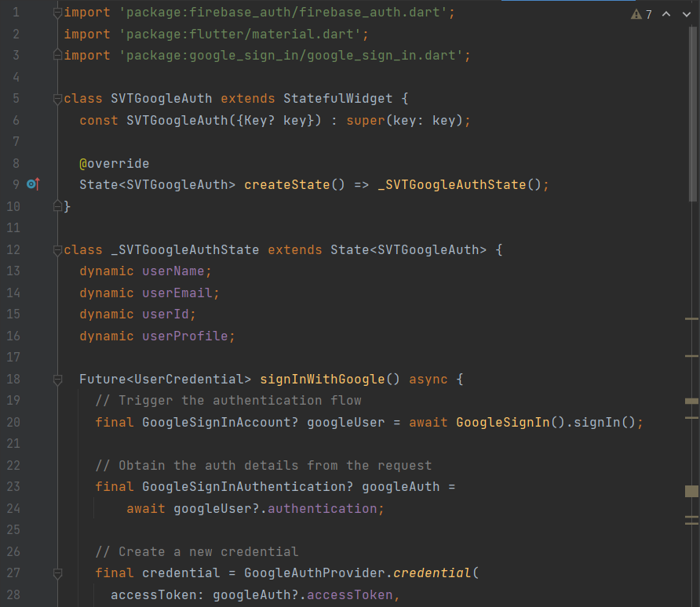Screen dimensions: 700x607
Task: Go to previous highlighted problem arrow
Action: 666,15
